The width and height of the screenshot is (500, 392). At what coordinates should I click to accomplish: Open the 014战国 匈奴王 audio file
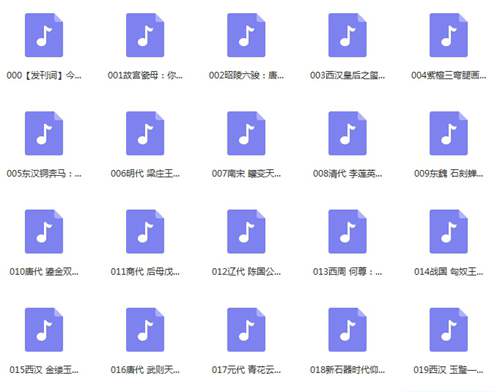pos(449,232)
